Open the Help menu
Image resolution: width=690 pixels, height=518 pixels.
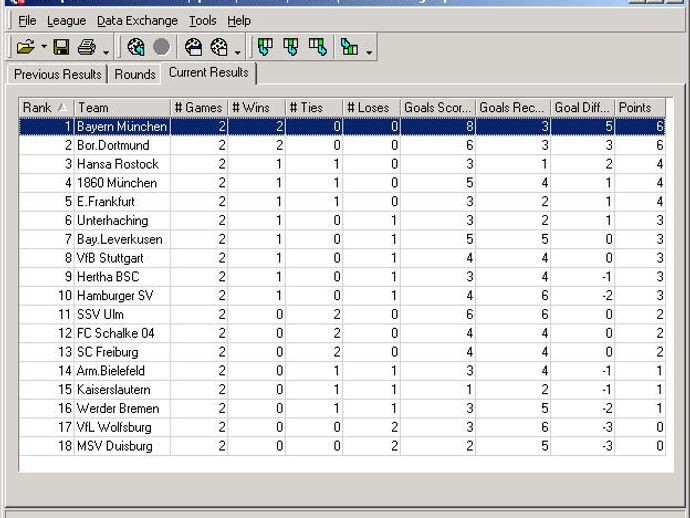click(239, 21)
